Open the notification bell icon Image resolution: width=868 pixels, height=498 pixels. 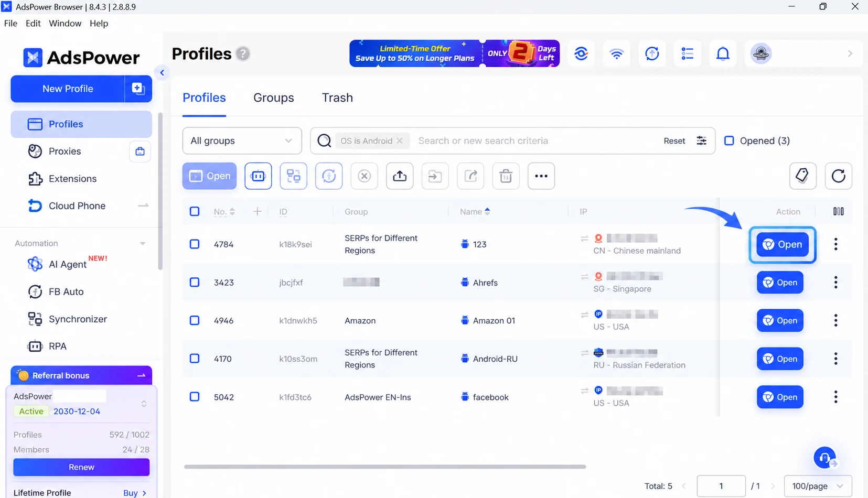(723, 53)
